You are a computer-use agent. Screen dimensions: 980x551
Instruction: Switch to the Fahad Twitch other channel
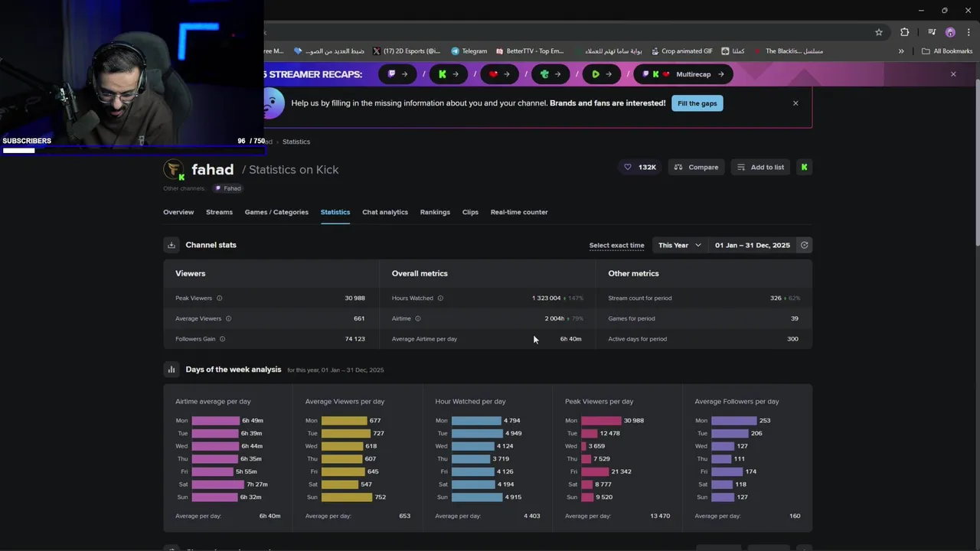pos(228,188)
